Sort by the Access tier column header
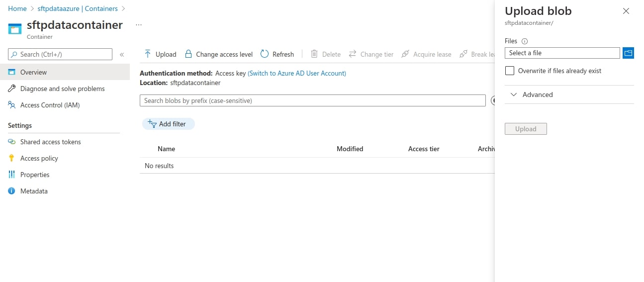The image size is (644, 282). click(424, 149)
